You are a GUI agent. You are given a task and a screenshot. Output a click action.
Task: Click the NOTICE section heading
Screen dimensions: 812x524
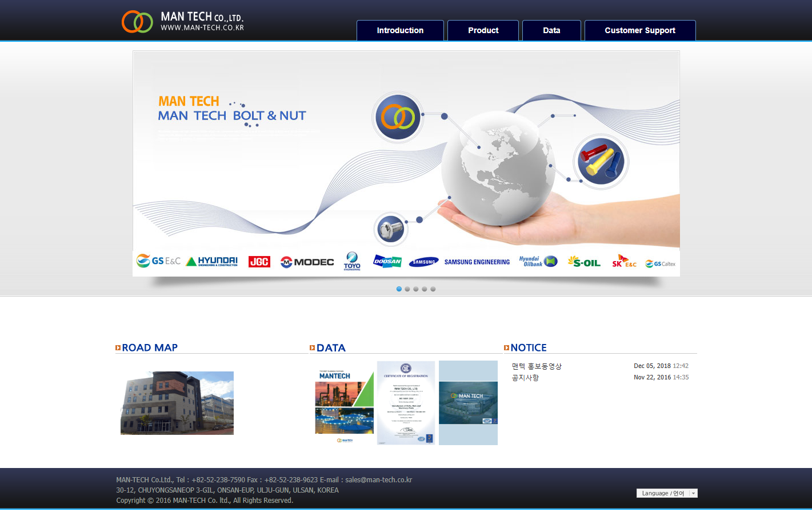(529, 347)
